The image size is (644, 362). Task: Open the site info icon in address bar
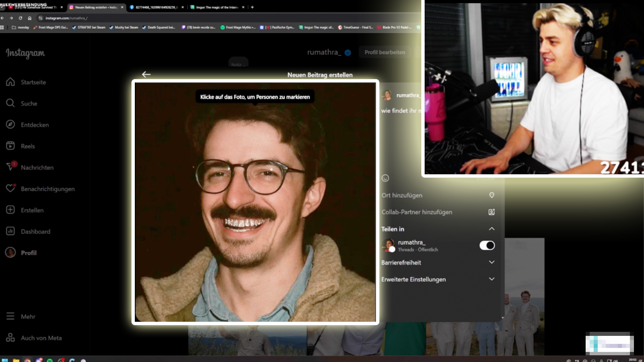[41, 18]
